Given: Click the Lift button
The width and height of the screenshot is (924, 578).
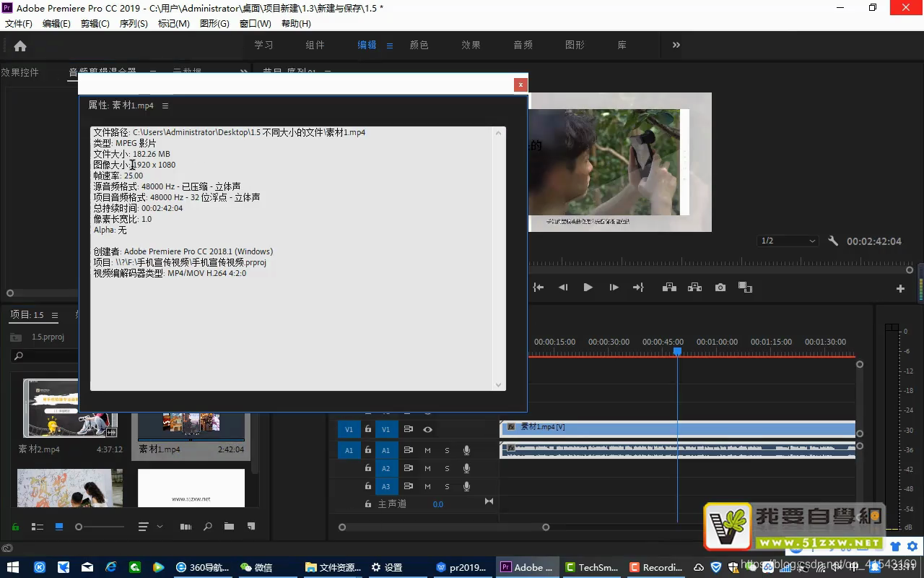Looking at the screenshot, I should pos(669,288).
